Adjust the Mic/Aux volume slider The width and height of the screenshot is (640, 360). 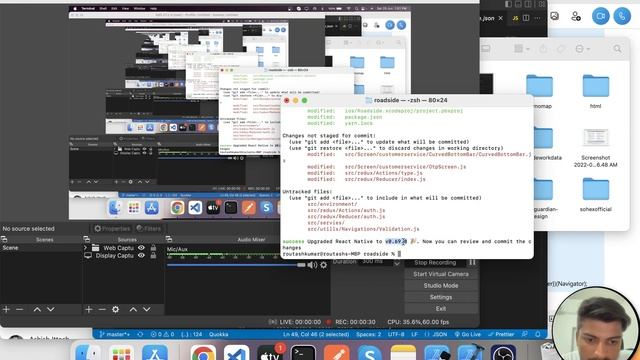coord(236,265)
